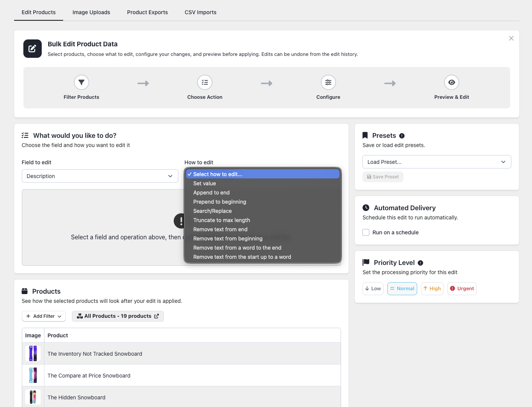Image resolution: width=532 pixels, height=407 pixels.
Task: Select High priority level
Action: [x=432, y=289]
